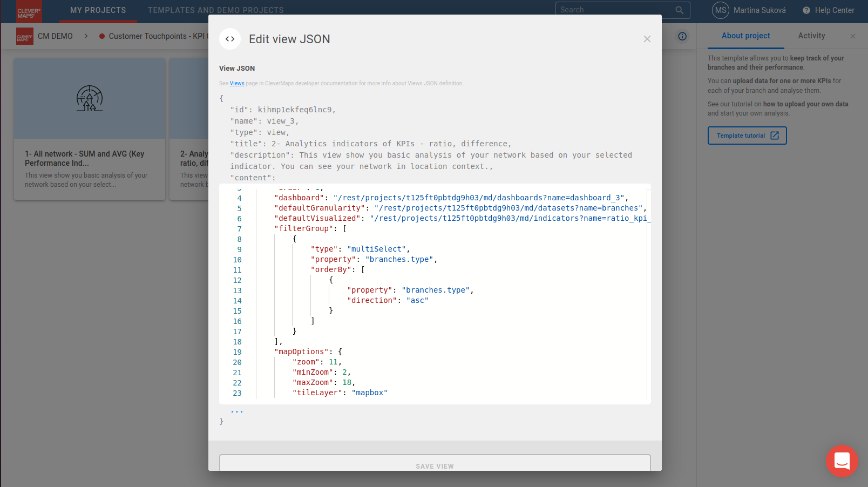Open the All network SUM and AVG view card
The width and height of the screenshot is (868, 487).
coord(90,128)
